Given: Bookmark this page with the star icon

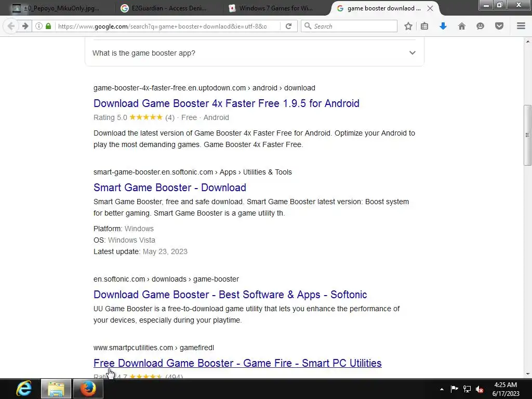Looking at the screenshot, I should (408, 26).
